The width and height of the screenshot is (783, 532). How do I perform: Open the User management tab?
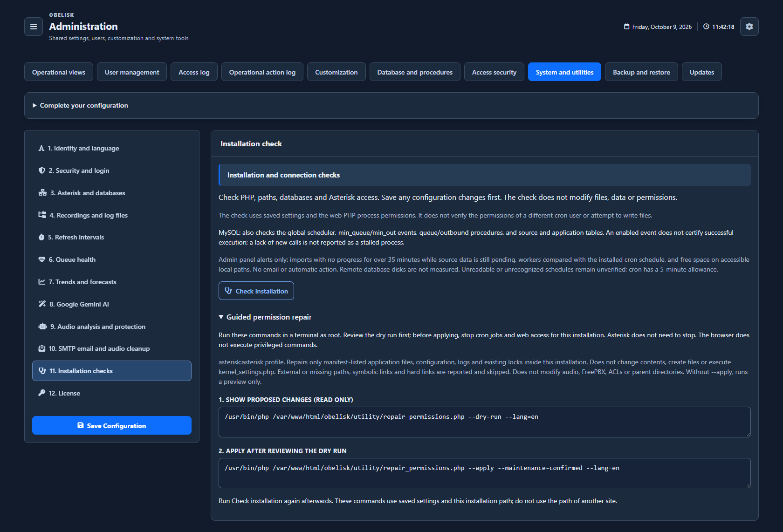(132, 72)
